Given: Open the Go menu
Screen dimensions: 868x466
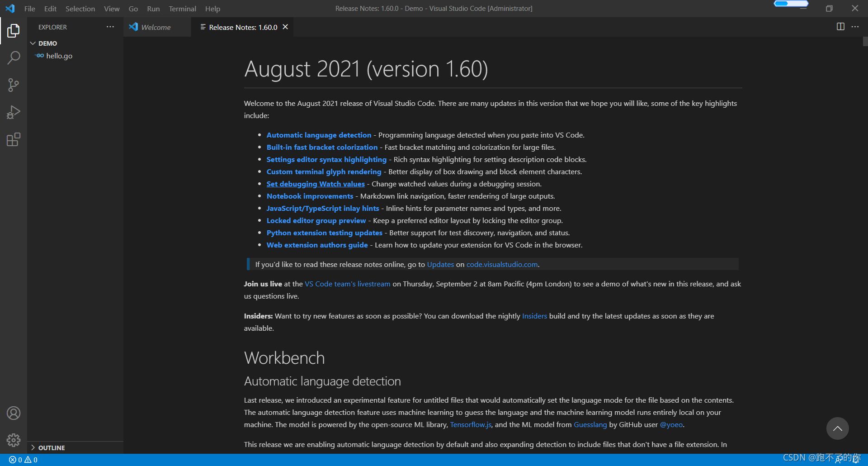Looking at the screenshot, I should tap(133, 9).
